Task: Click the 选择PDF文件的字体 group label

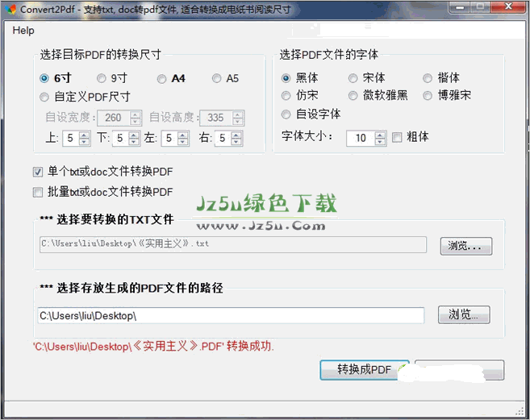Action: point(328,54)
